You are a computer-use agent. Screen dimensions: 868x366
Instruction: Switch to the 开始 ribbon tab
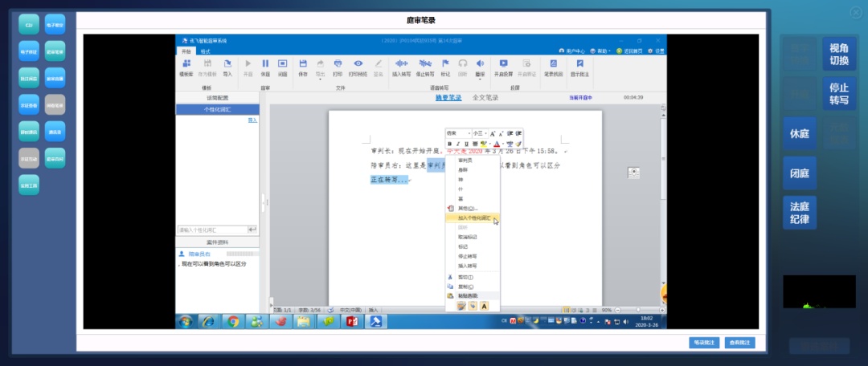[x=186, y=51]
